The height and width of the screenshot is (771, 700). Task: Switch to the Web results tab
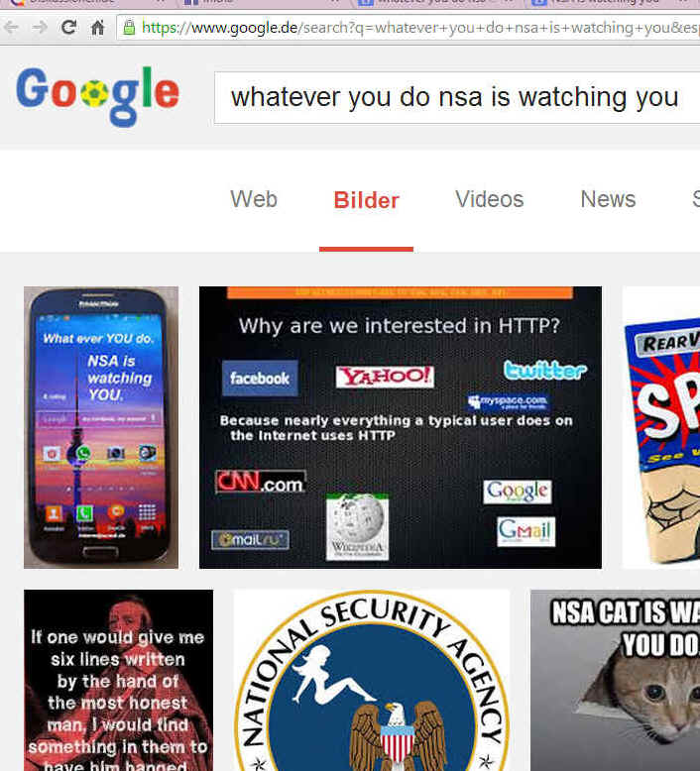[254, 199]
